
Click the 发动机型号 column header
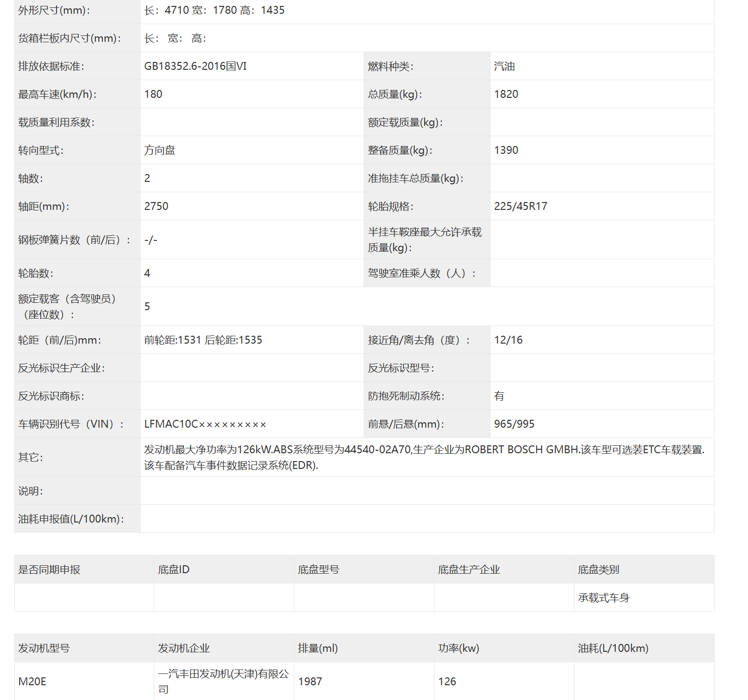click(44, 648)
